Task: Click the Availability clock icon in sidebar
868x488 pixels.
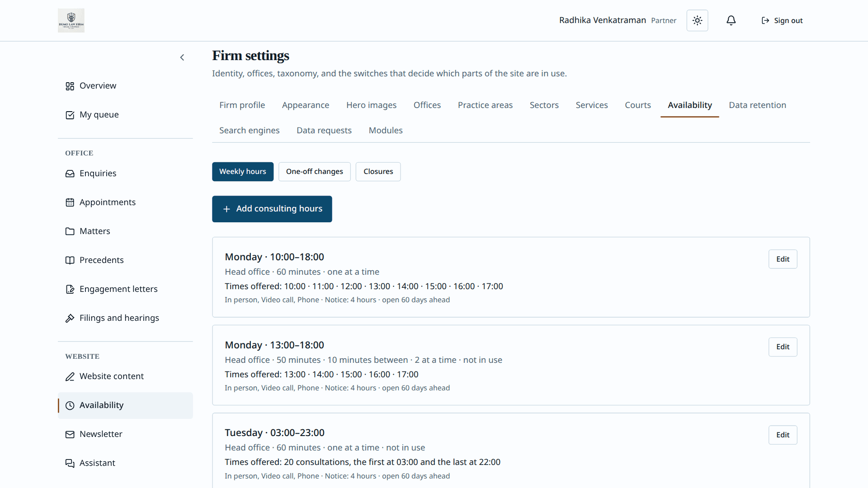Action: point(70,405)
